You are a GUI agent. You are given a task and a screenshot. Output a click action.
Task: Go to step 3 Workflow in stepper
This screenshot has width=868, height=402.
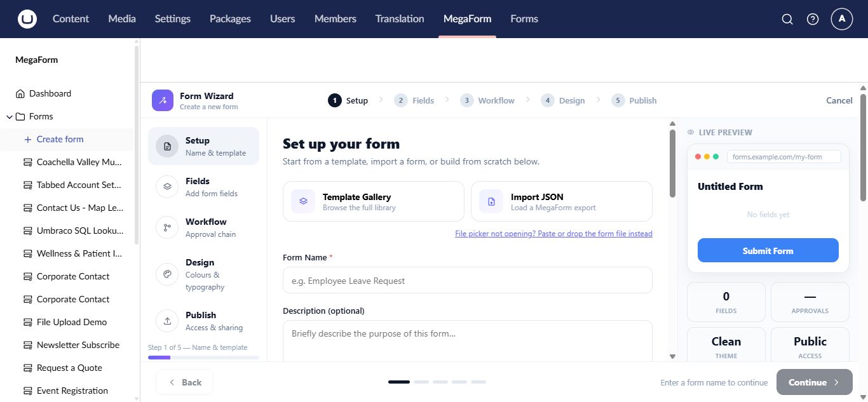tap(487, 100)
